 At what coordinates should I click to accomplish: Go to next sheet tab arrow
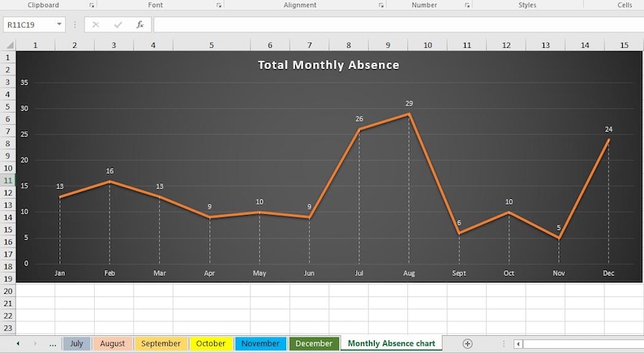36,343
